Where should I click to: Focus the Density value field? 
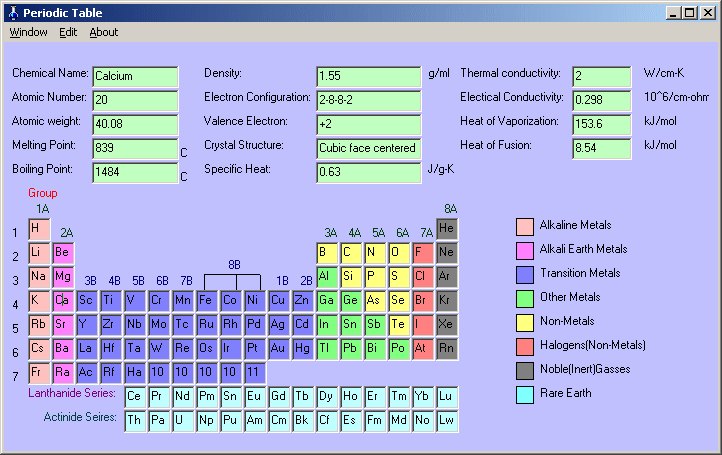click(x=369, y=77)
